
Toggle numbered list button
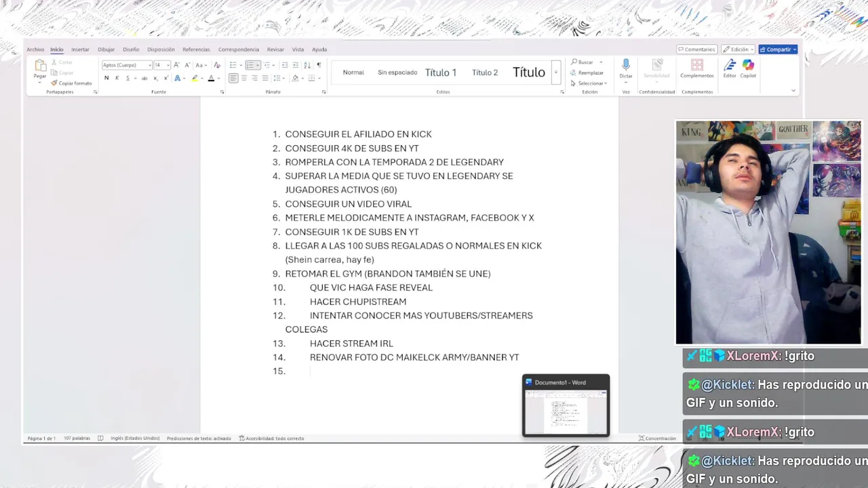tap(250, 65)
